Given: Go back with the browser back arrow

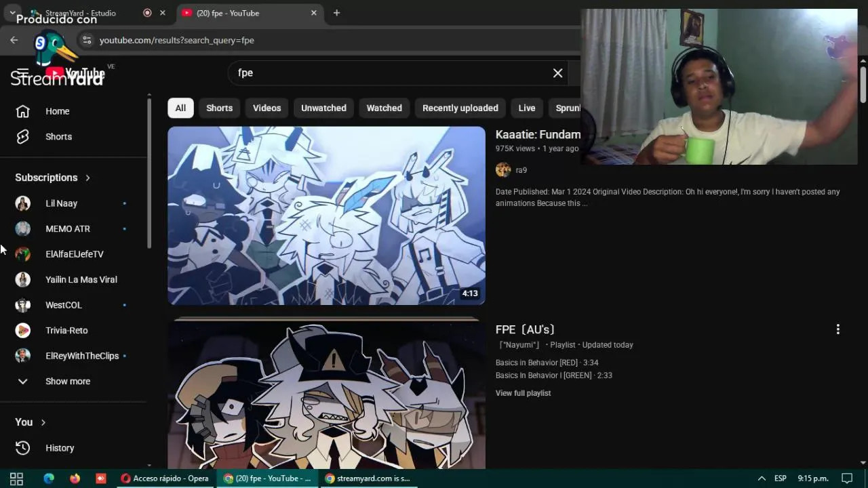Looking at the screenshot, I should point(14,40).
